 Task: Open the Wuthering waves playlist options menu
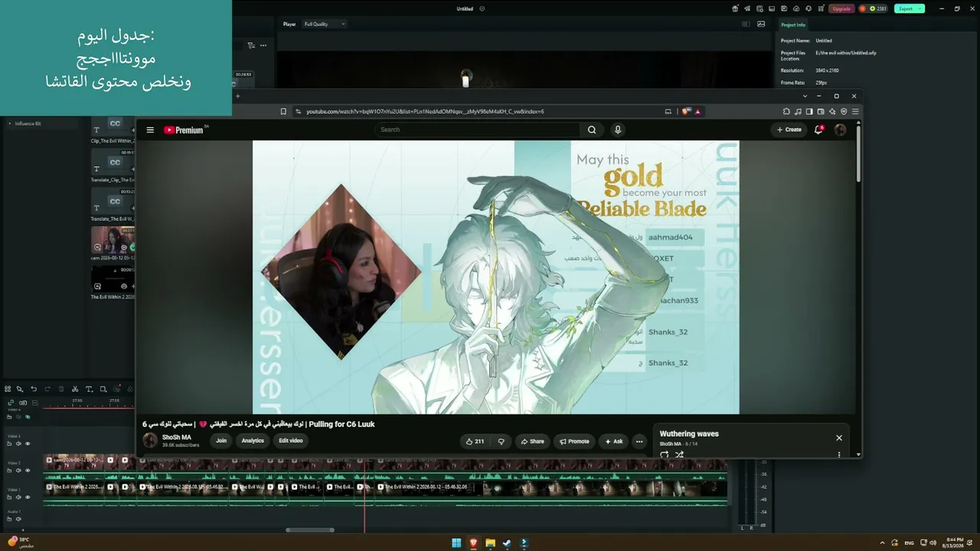coord(839,455)
